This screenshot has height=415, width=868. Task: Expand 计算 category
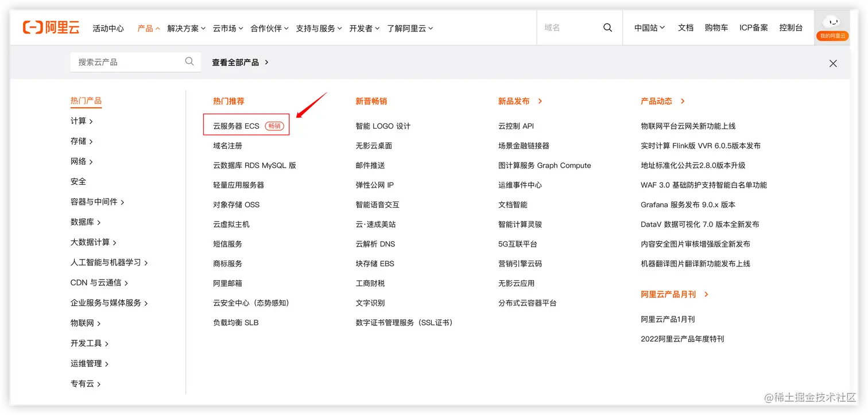coord(82,121)
